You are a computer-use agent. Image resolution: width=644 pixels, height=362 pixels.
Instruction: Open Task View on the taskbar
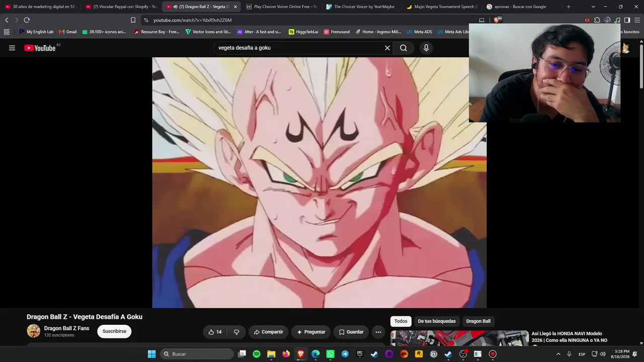(x=242, y=354)
